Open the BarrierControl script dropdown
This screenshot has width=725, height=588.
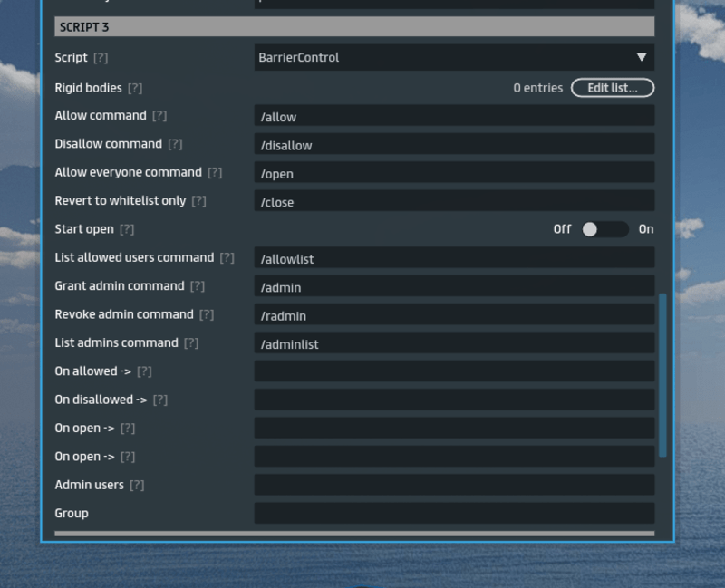[454, 57]
